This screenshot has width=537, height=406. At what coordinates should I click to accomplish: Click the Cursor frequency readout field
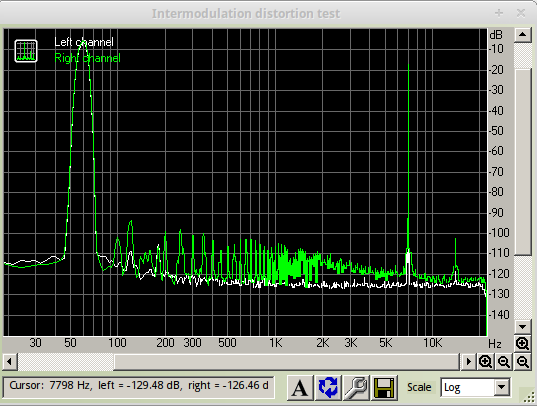[139, 386]
